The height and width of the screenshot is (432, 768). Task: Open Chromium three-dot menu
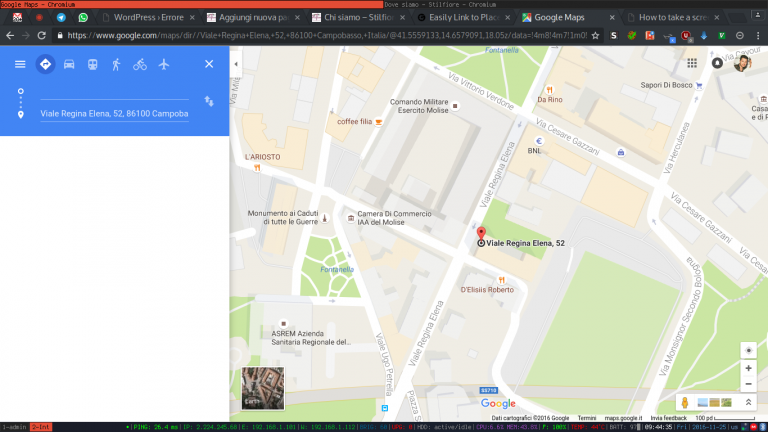758,35
